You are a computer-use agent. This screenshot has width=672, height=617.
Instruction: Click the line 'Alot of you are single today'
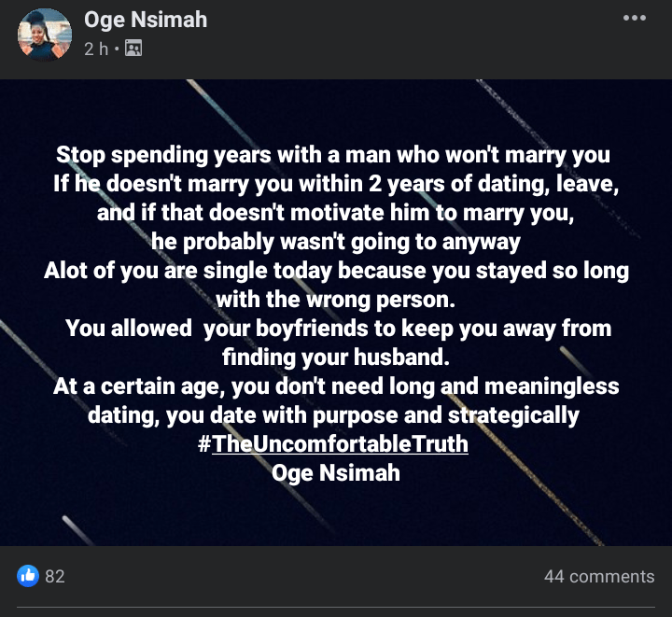[336, 271]
